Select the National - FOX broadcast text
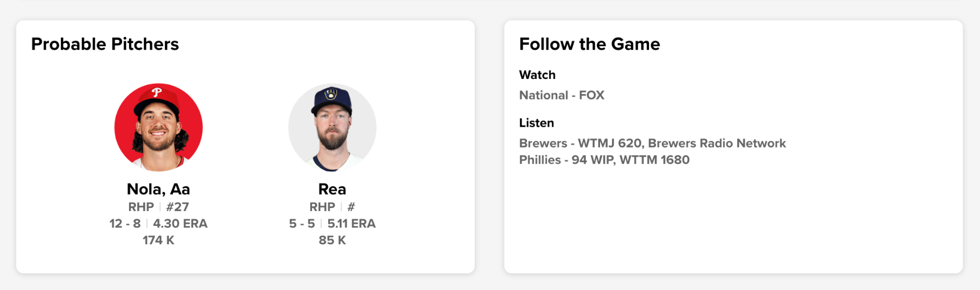980x290 pixels. [561, 95]
